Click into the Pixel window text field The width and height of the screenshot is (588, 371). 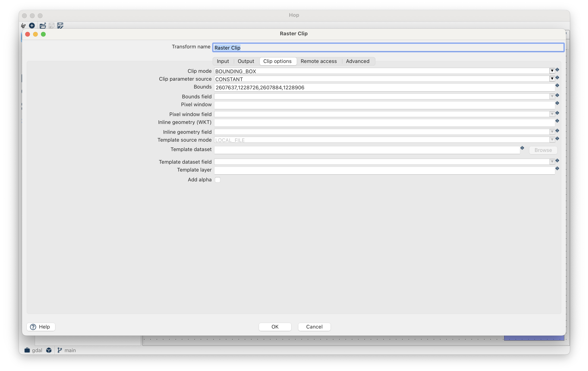click(384, 105)
